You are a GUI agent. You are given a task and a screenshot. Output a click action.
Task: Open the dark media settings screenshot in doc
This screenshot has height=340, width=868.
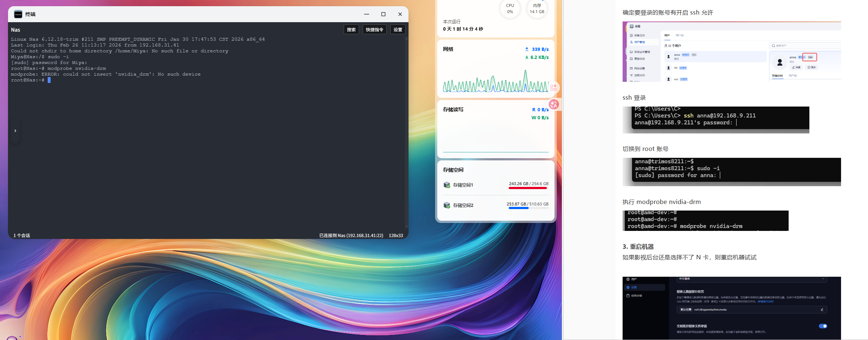732,308
